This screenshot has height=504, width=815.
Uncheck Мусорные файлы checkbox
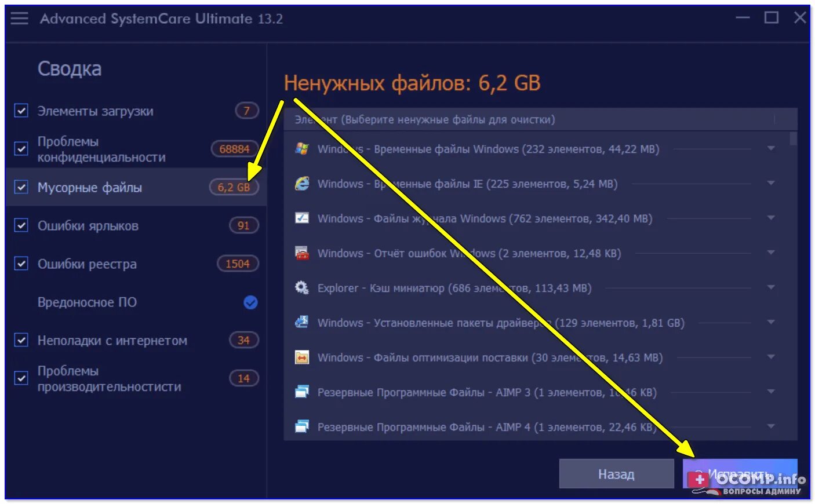pyautogui.click(x=21, y=187)
